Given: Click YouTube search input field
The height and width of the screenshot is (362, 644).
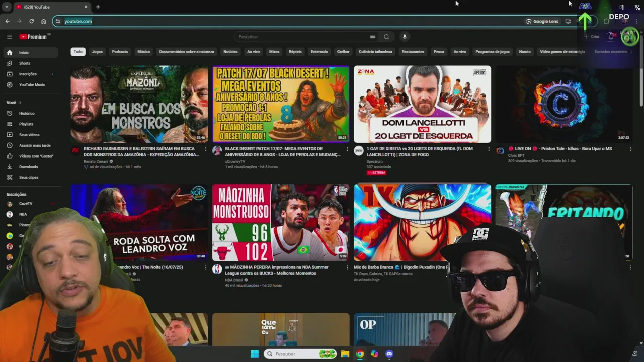Looking at the screenshot, I should 302,37.
